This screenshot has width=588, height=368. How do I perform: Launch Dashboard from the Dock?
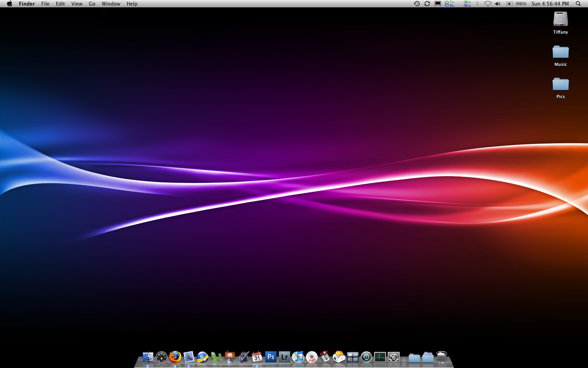coord(161,357)
